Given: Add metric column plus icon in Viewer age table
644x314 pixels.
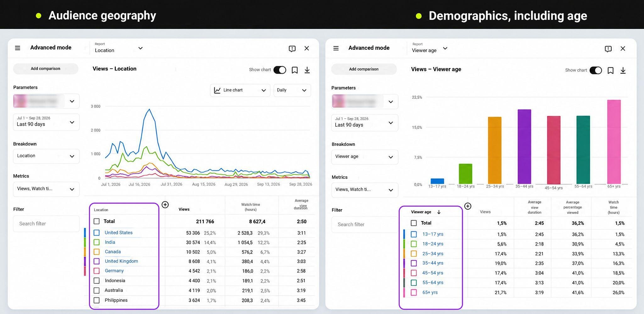Looking at the screenshot, I should point(468,206).
